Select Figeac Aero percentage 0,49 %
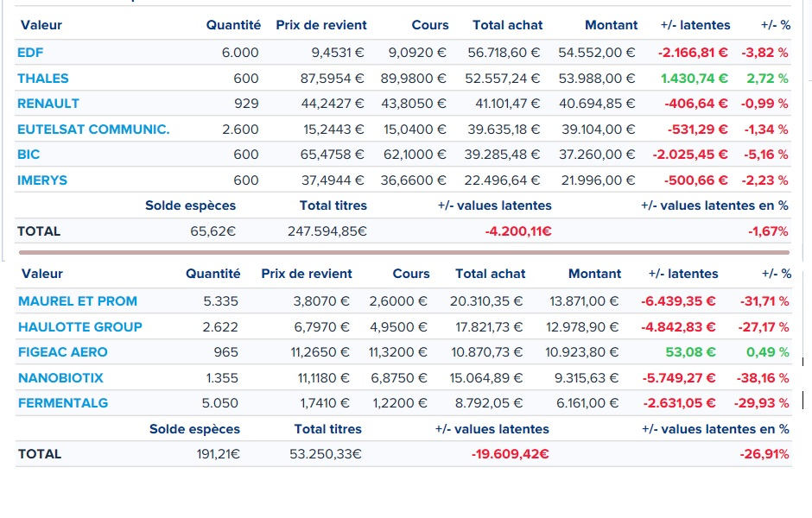812x518 pixels. (x=768, y=352)
